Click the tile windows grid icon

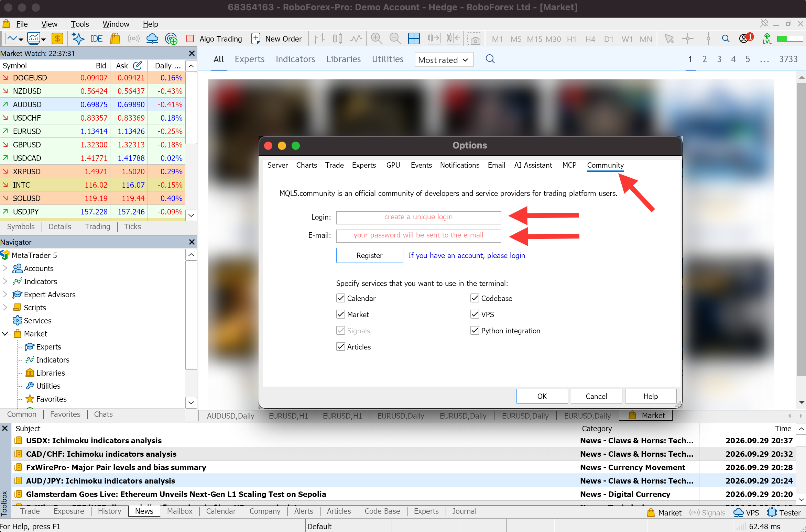click(414, 39)
